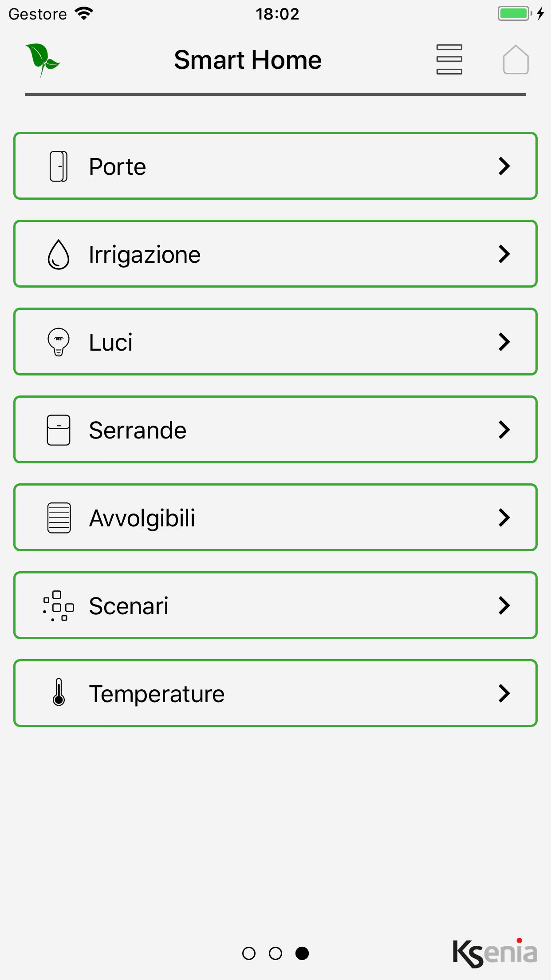Tap the thermometer Temperature icon

59,692
